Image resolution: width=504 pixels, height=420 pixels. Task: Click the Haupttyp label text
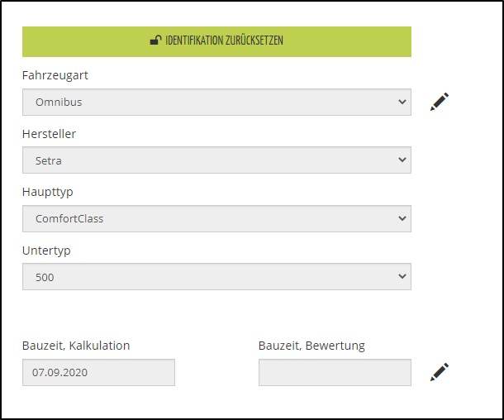[x=49, y=192]
